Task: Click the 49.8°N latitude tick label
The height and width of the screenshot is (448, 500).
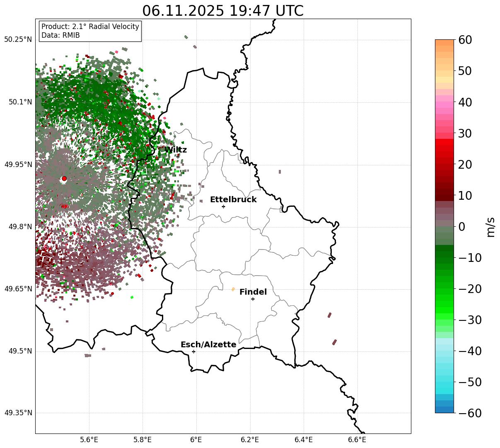Action: tap(20, 227)
